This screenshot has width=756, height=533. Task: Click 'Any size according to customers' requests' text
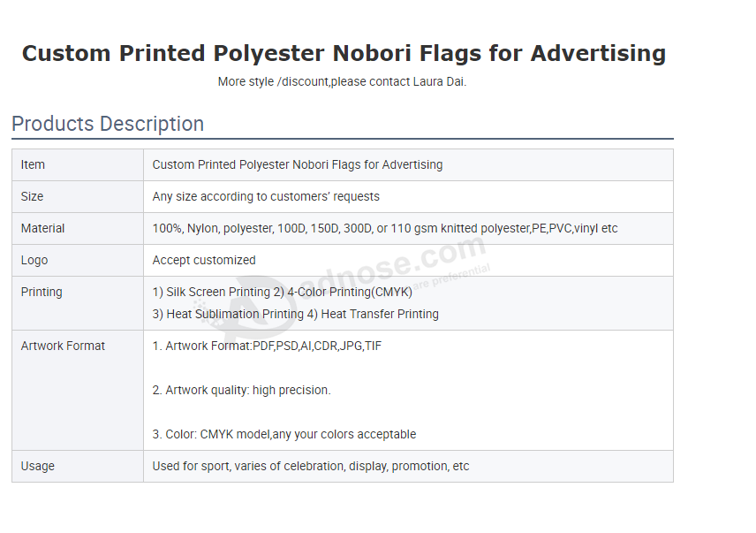pos(266,197)
